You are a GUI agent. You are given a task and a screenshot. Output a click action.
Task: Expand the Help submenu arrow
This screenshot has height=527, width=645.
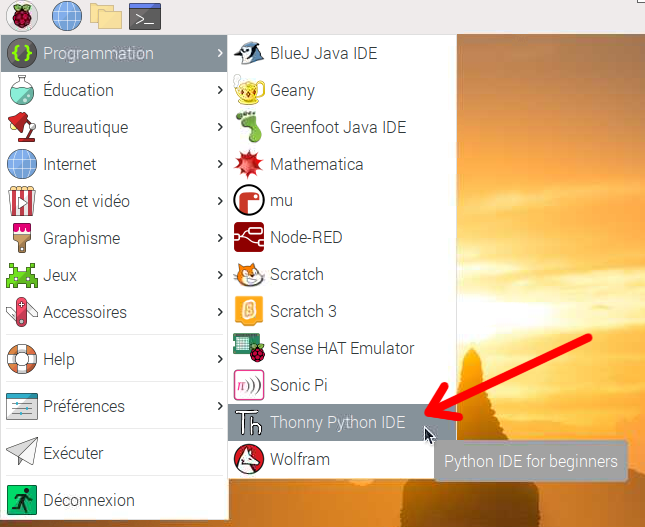tap(220, 359)
